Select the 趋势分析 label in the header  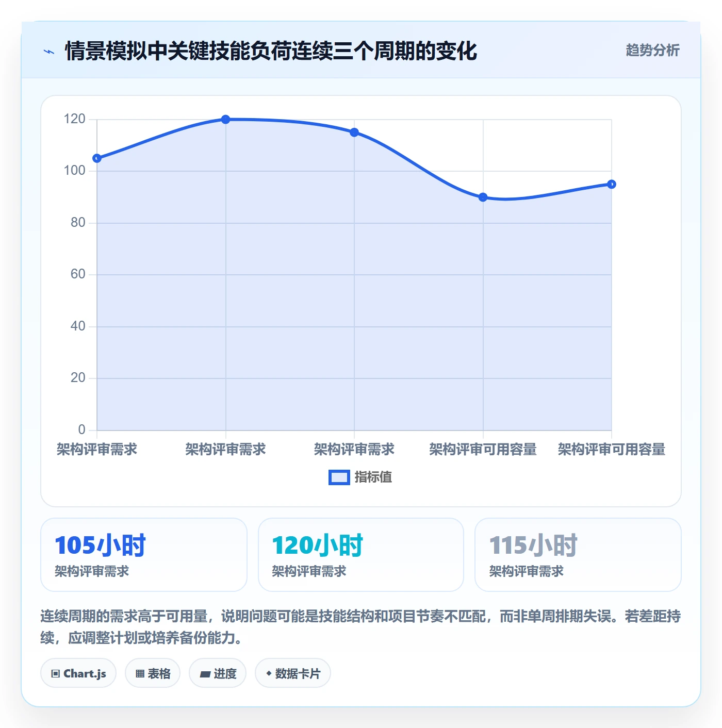(652, 50)
